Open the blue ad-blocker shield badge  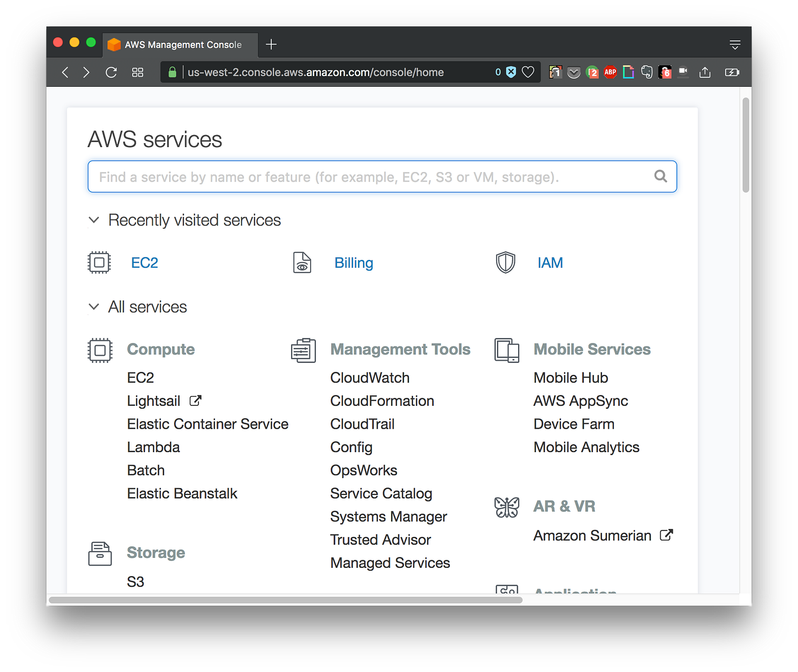click(x=511, y=72)
